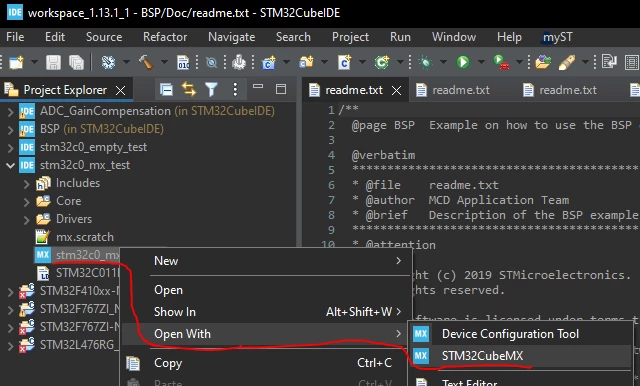The image size is (640, 386).
Task: Click the New wizard toolbar icon
Action: coord(16,62)
